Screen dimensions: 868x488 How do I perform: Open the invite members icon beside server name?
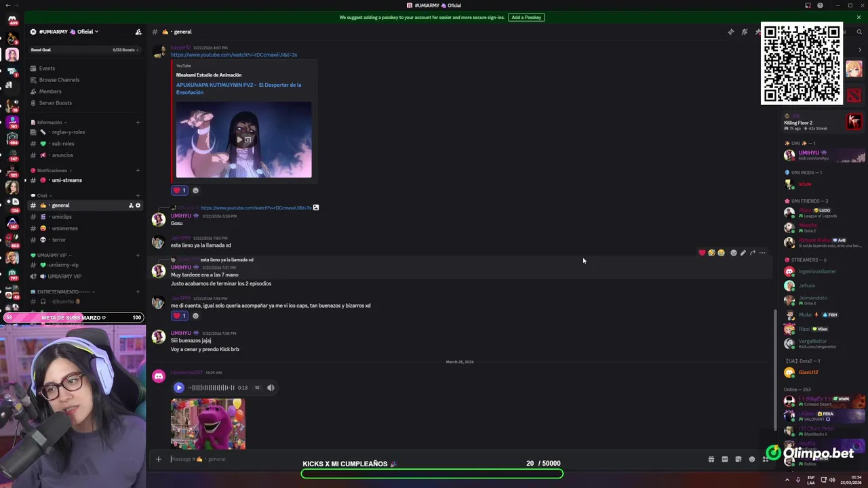tap(138, 32)
